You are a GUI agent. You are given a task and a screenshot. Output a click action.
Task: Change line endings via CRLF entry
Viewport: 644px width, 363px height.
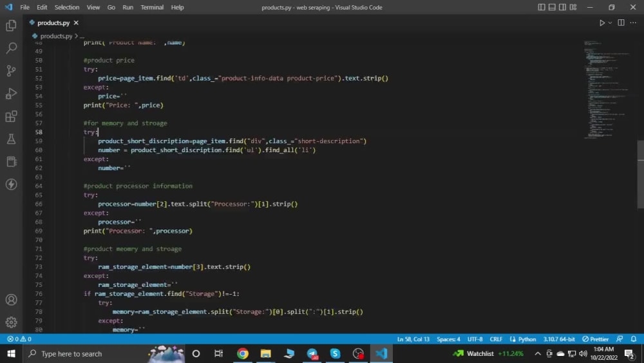(x=496, y=339)
